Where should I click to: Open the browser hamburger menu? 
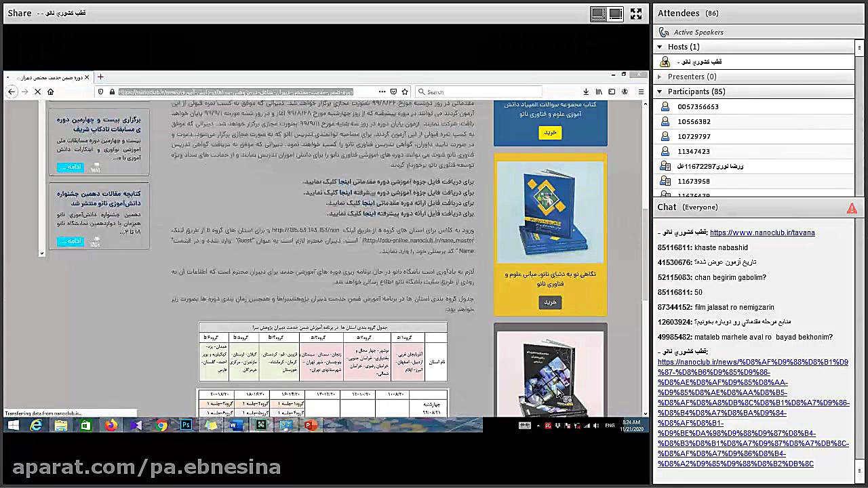pos(641,91)
